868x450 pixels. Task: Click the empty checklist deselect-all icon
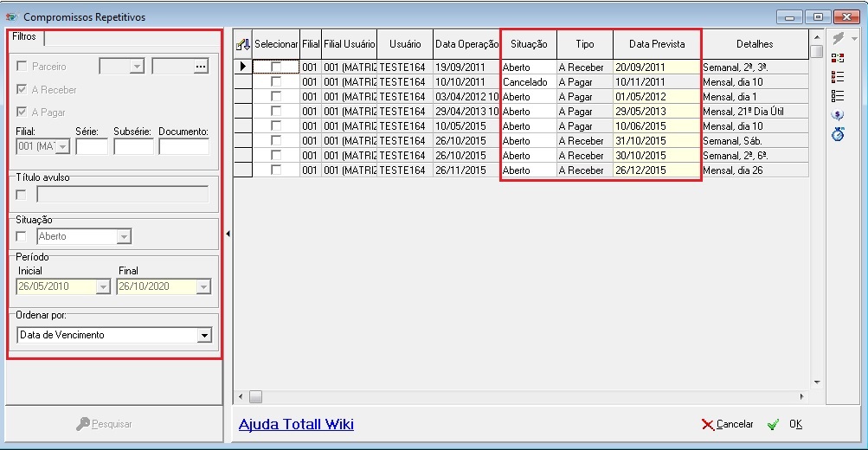[837, 96]
